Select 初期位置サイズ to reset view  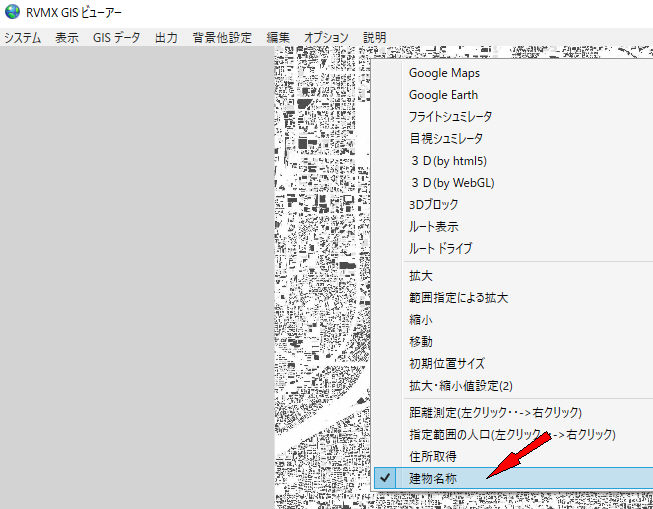click(448, 364)
